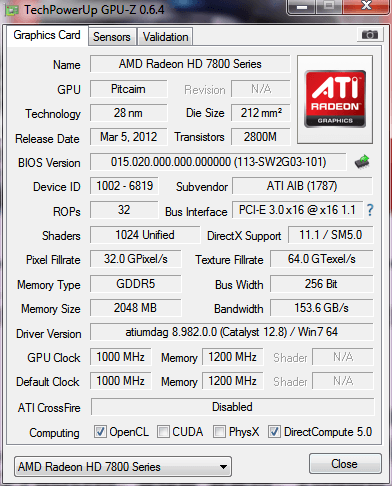Open the AMD Radeon HD 7800 Series dropdown
Viewport: 392px width, 486px height.
[123, 467]
